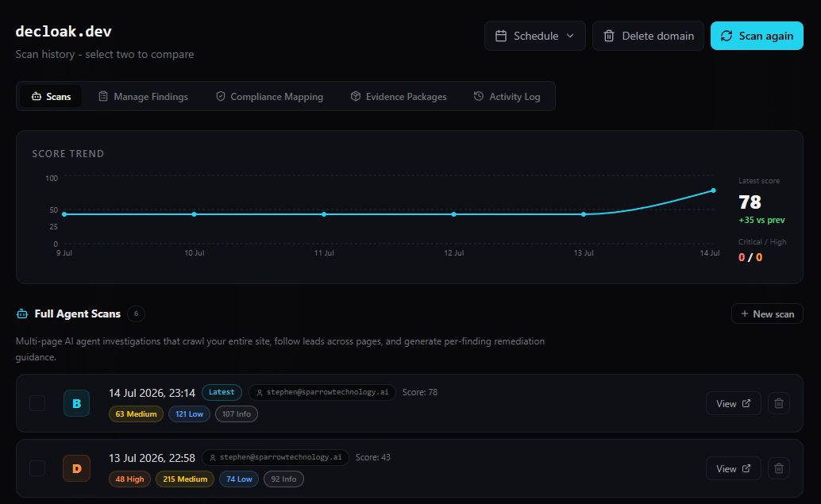This screenshot has width=821, height=504.
Task: Click the 215 Medium badge
Action: [185, 479]
